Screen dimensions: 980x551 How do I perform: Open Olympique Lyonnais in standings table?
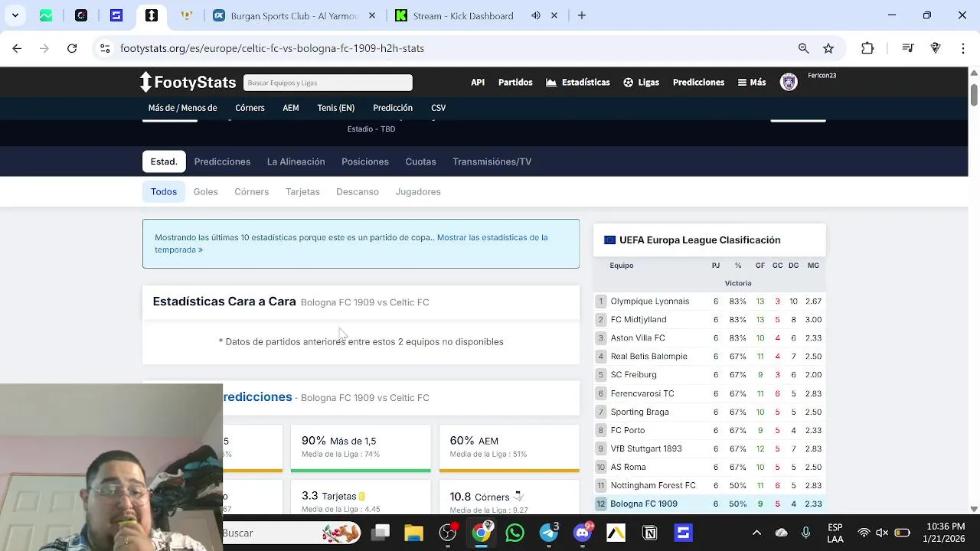point(649,301)
